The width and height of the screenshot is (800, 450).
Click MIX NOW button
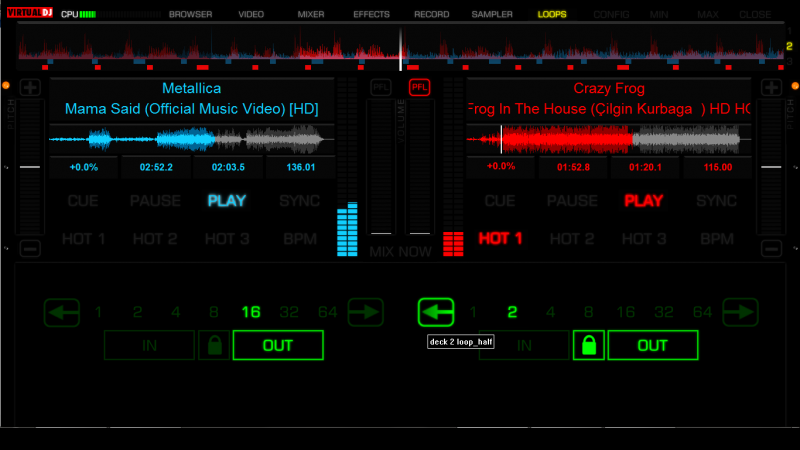401,252
